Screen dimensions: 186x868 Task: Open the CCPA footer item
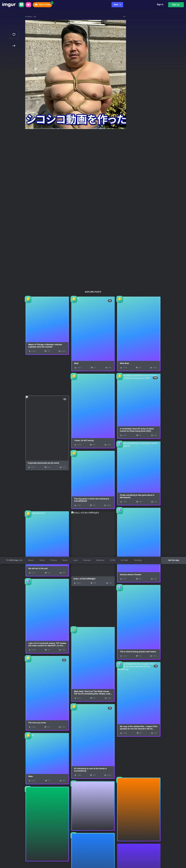click(x=113, y=560)
